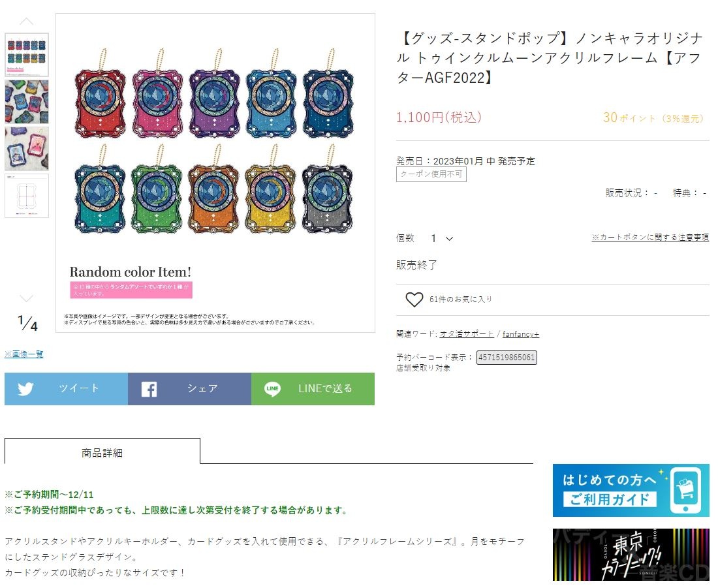The height and width of the screenshot is (588, 718).
Task: Share via the LINEで送る button
Action: click(x=313, y=389)
